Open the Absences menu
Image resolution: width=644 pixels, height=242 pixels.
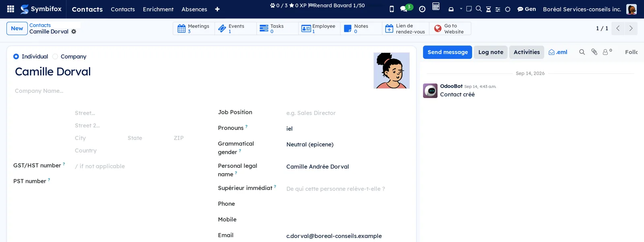click(x=194, y=9)
